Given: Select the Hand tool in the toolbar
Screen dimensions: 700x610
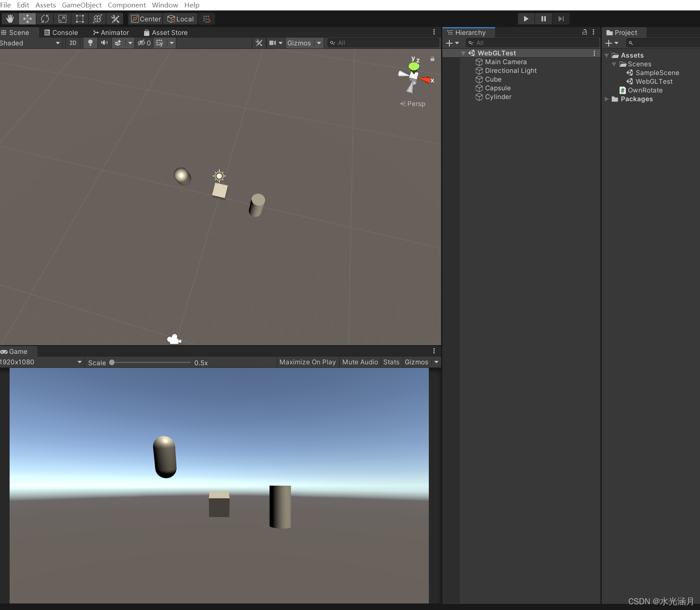Looking at the screenshot, I should tap(10, 19).
